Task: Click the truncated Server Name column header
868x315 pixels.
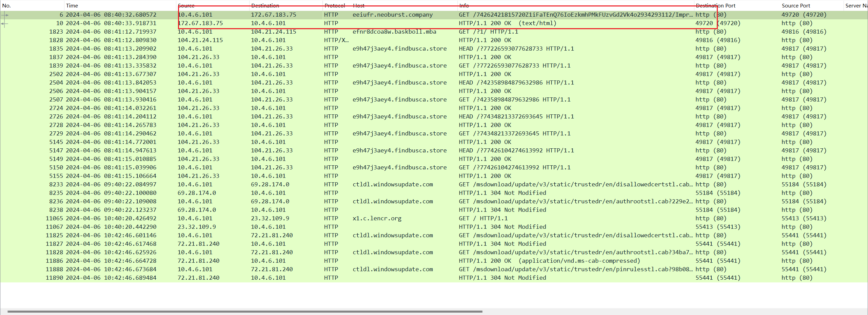Action: pyautogui.click(x=856, y=6)
